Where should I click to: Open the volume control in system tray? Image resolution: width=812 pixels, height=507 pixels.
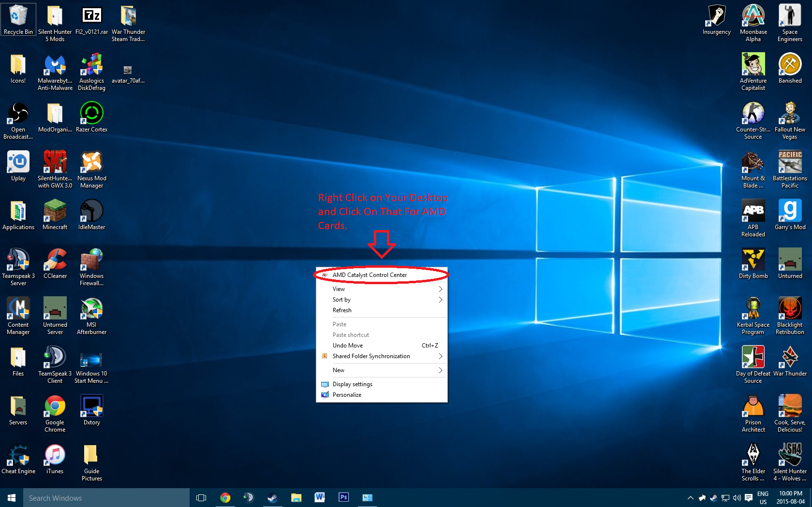pyautogui.click(x=737, y=498)
